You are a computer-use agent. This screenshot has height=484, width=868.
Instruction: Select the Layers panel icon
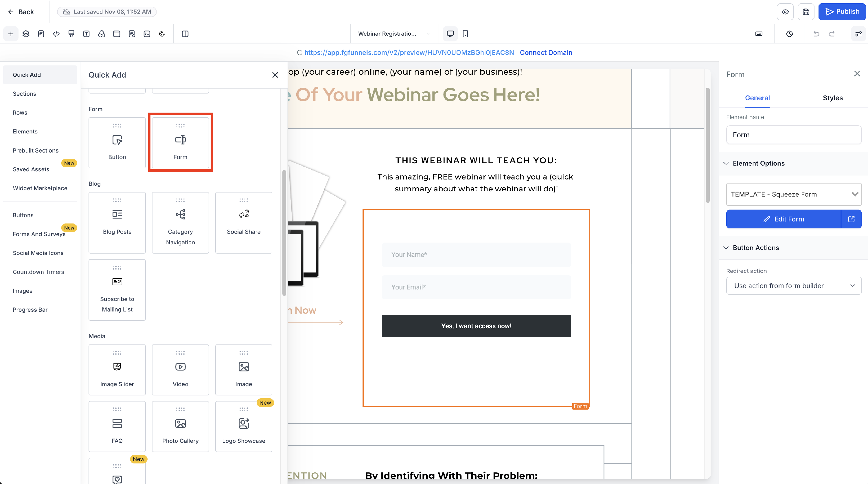point(26,34)
